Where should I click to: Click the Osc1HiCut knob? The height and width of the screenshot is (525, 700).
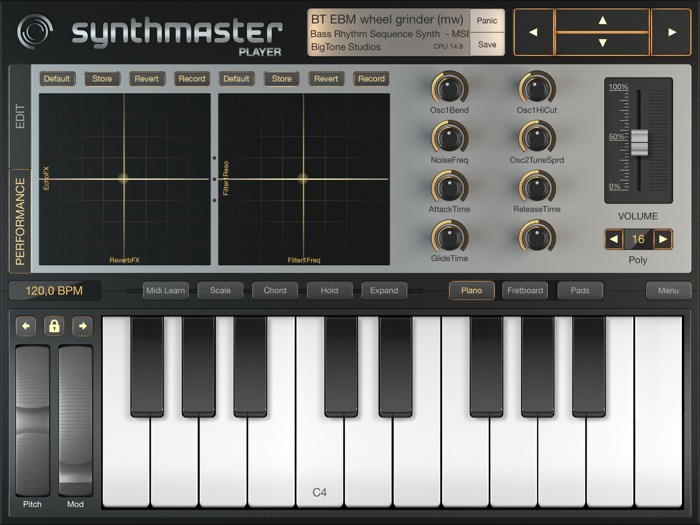[x=537, y=88]
